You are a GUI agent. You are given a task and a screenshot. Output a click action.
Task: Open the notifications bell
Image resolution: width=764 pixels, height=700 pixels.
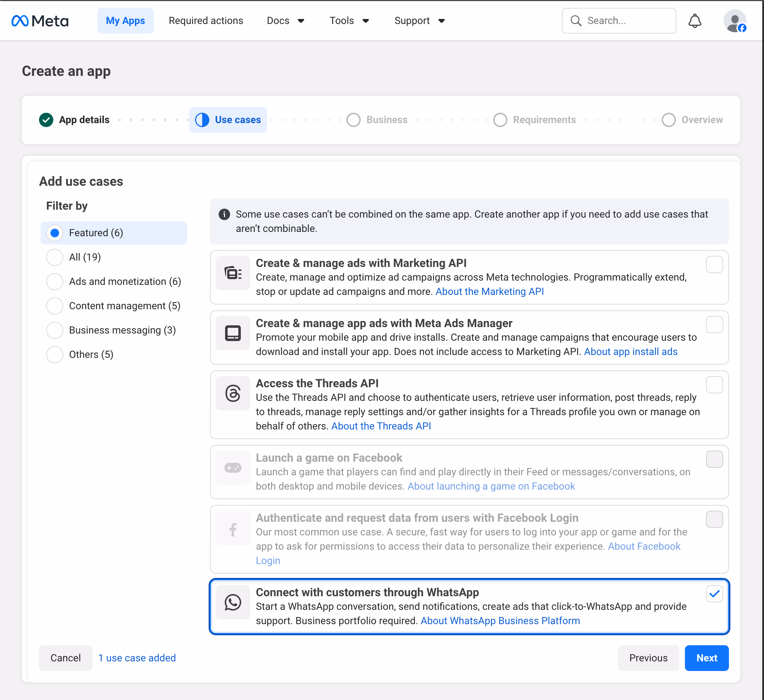pyautogui.click(x=694, y=21)
